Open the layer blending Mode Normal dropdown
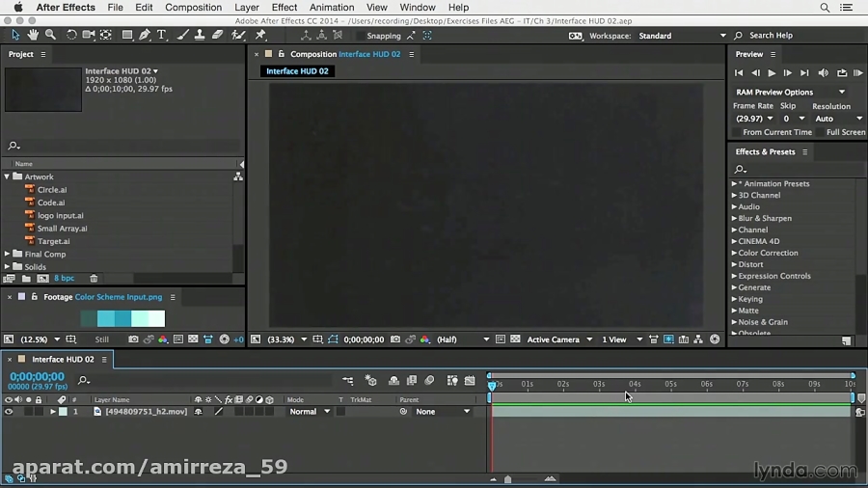The height and width of the screenshot is (488, 868). [310, 411]
